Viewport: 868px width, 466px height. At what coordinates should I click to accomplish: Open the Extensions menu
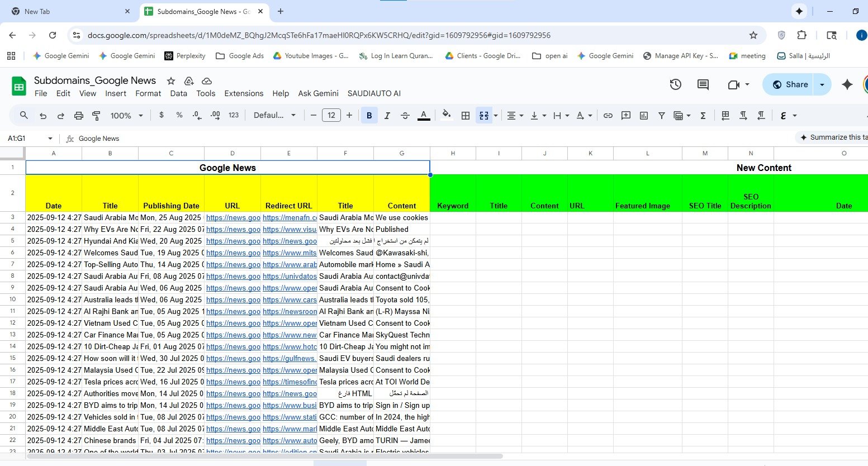click(243, 93)
